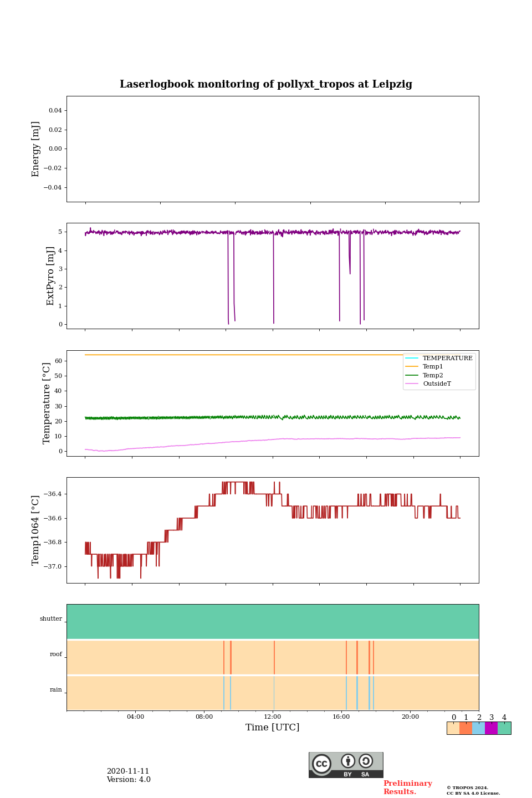Image resolution: width=532 pixels, height=798 pixels.
Task: Select the light blue swatch for value 2
Action: coord(478,728)
